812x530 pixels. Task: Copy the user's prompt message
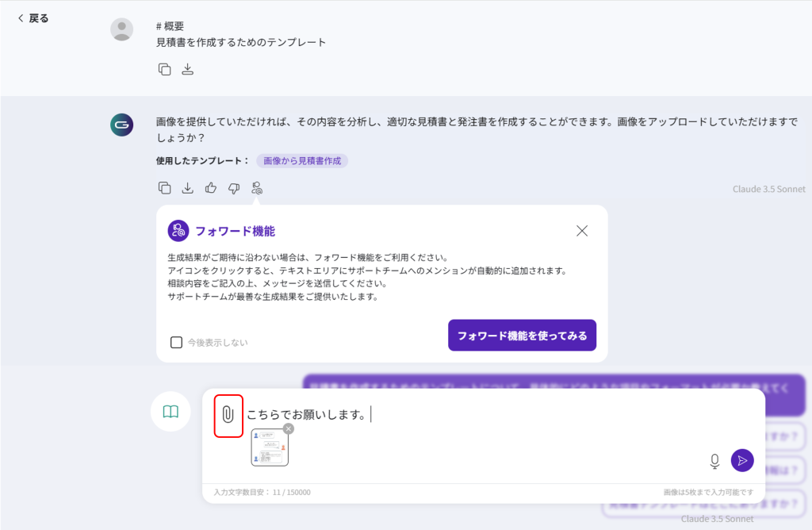click(x=165, y=69)
